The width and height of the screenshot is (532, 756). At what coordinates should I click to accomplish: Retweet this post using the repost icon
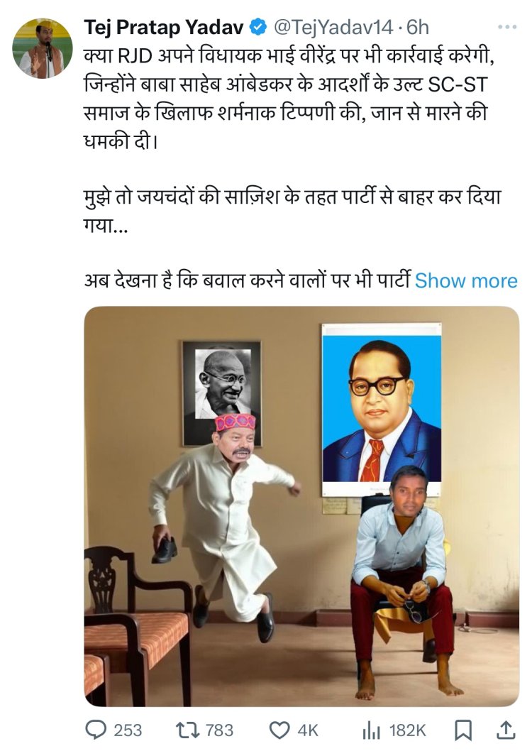pyautogui.click(x=187, y=730)
